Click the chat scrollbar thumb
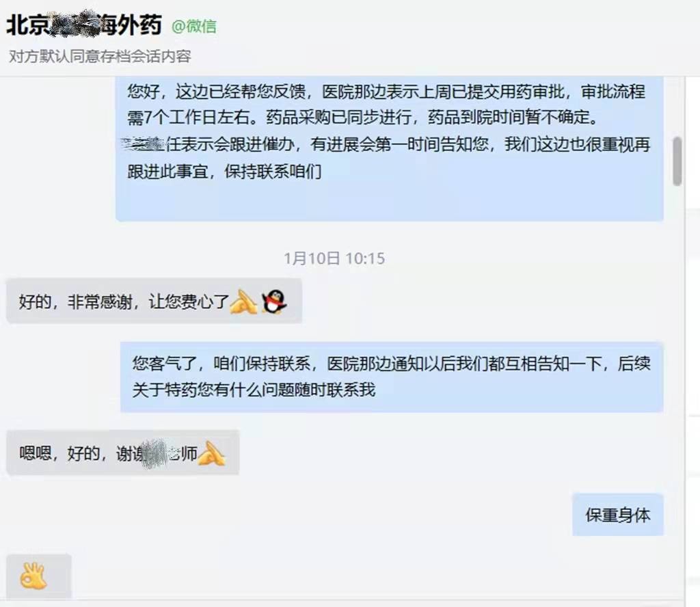This screenshot has height=607, width=700. pos(677,161)
